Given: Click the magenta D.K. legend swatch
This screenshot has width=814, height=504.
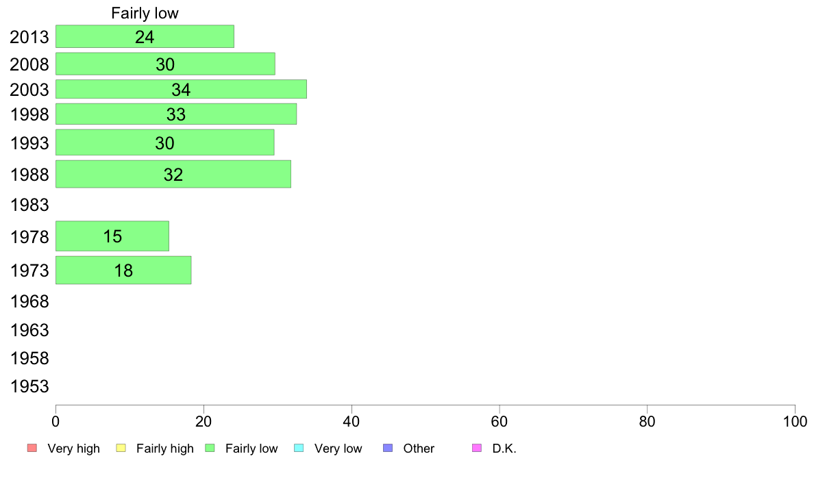Looking at the screenshot, I should (x=477, y=448).
